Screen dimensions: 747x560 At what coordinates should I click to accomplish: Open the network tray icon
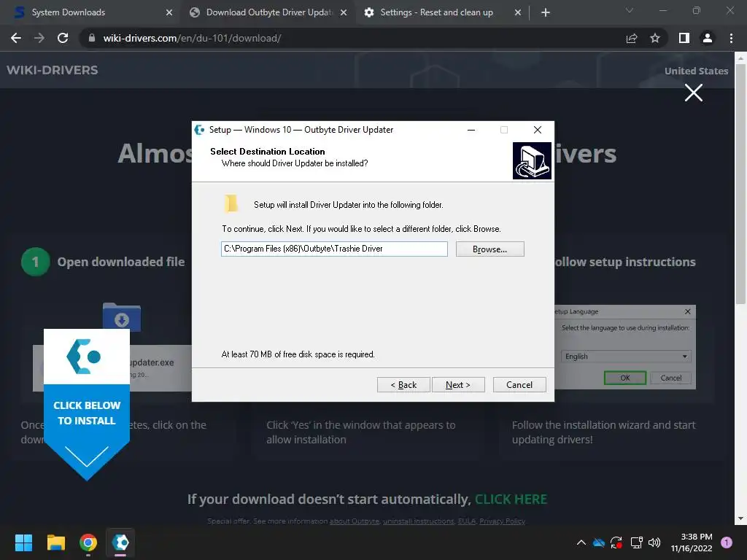click(x=636, y=542)
